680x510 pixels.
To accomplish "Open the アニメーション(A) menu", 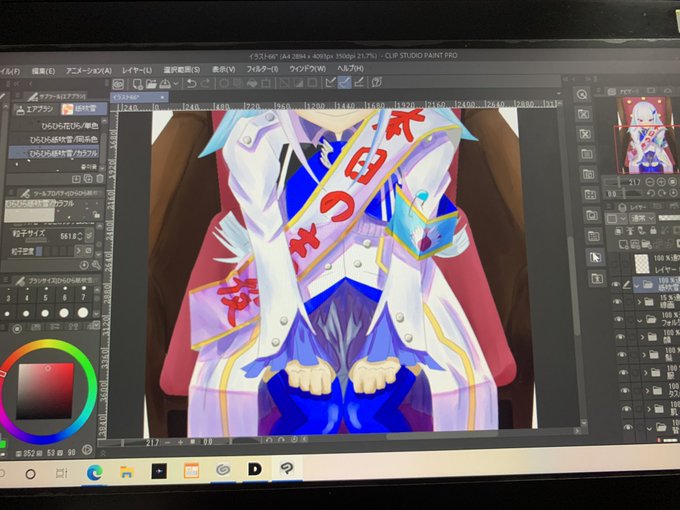I will (89, 70).
